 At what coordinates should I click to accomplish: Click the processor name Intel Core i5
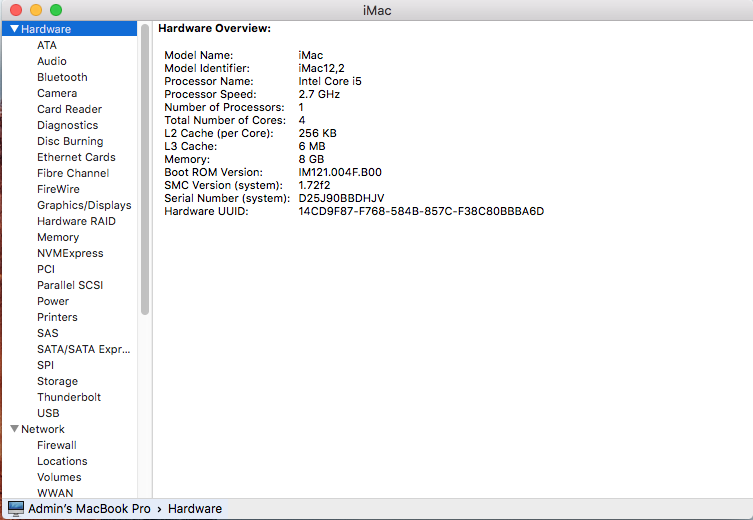[330, 81]
